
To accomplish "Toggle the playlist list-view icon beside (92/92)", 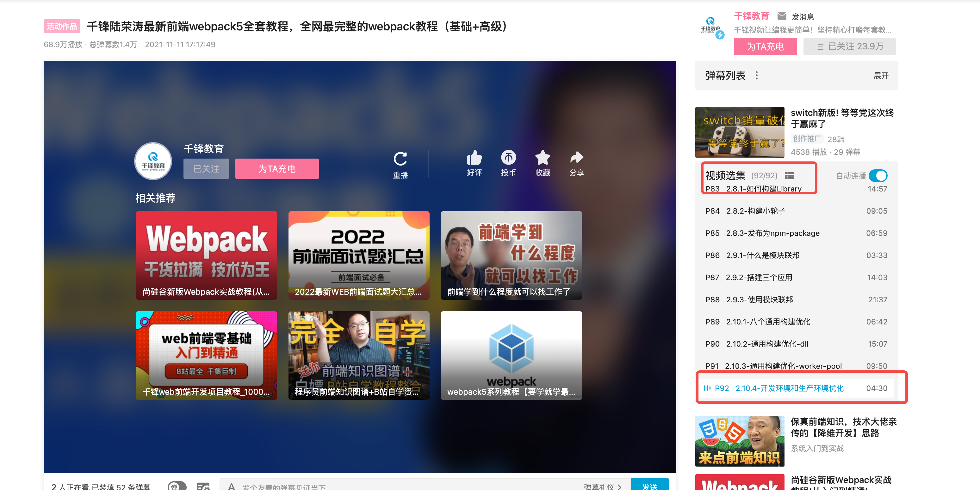I will pyautogui.click(x=789, y=175).
